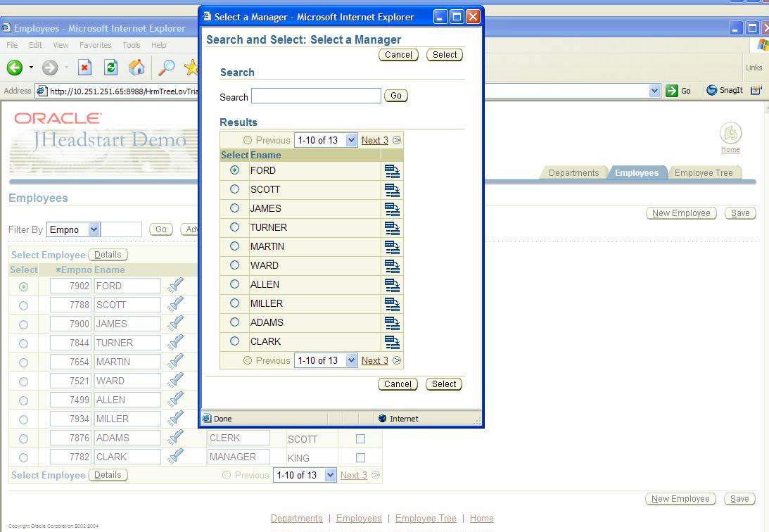Tick the checkbox in the CLARK employee row

coord(360,457)
